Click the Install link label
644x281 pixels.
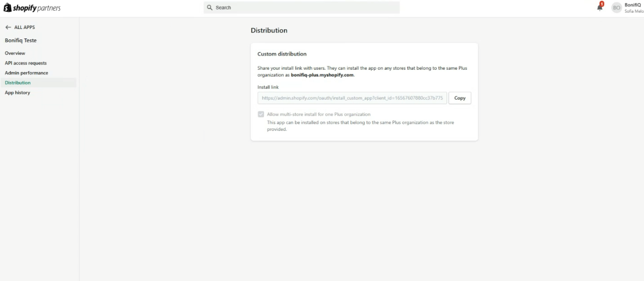[268, 87]
